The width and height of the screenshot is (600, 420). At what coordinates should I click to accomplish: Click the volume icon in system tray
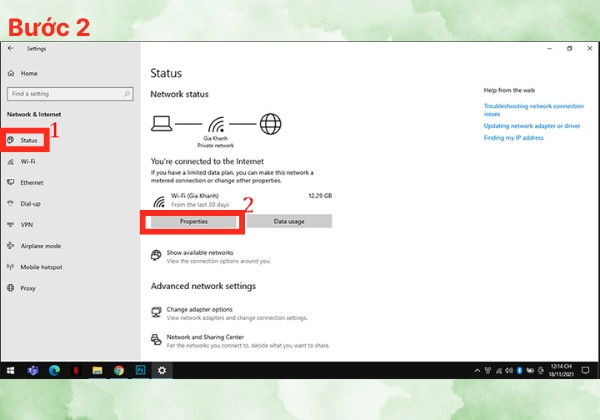tap(509, 370)
